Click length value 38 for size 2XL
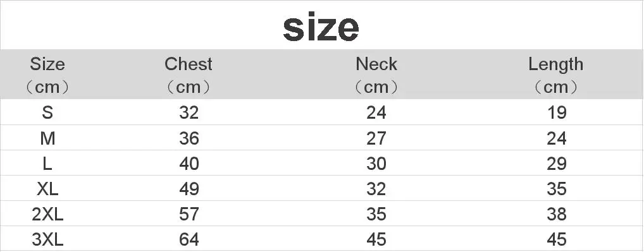Image resolution: width=644 pixels, height=252 pixels. 557,214
